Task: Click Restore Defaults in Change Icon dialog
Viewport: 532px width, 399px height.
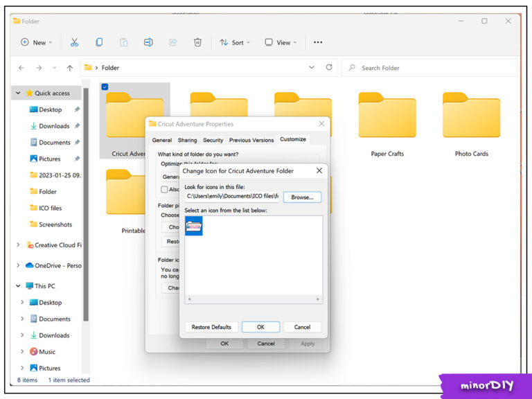Action: pos(211,327)
